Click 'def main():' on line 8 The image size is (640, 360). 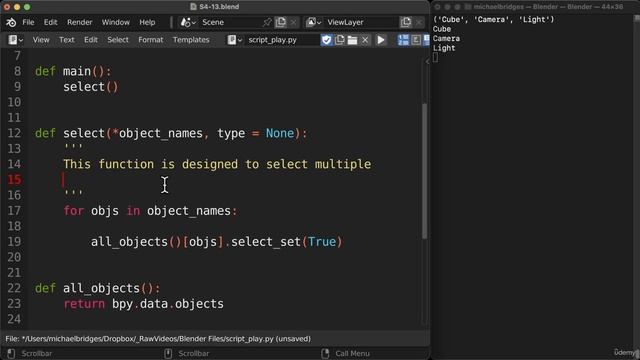tap(73, 71)
